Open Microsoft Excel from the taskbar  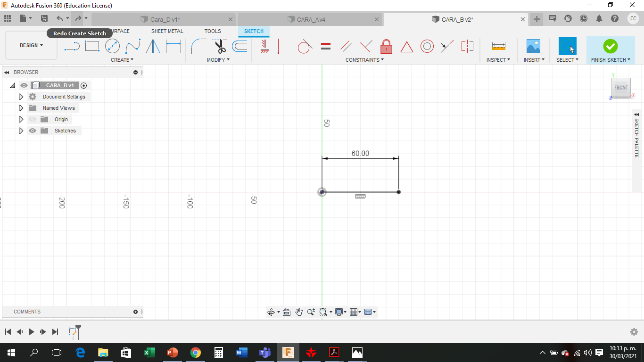pos(149,353)
